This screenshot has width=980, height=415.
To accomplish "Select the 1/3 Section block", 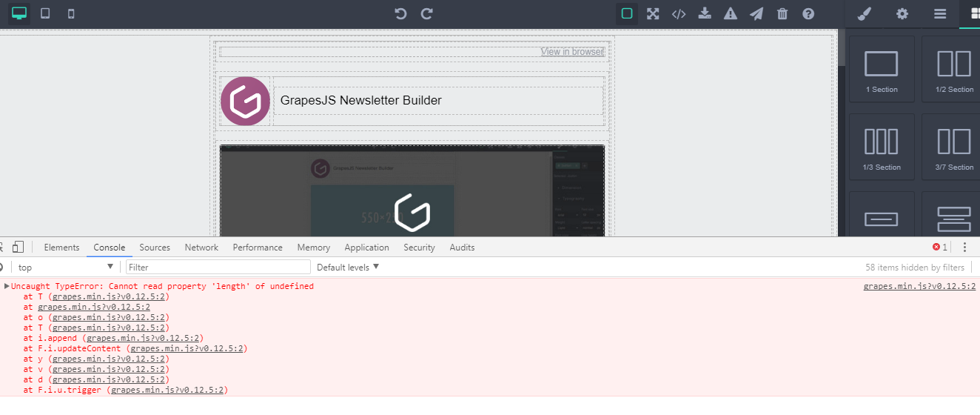I will [x=882, y=147].
